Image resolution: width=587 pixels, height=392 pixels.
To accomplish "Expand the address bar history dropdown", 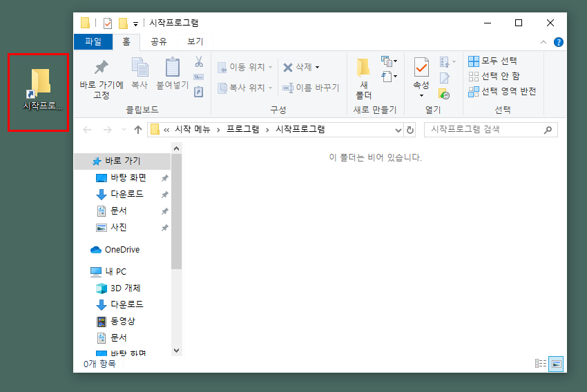I will pos(398,130).
